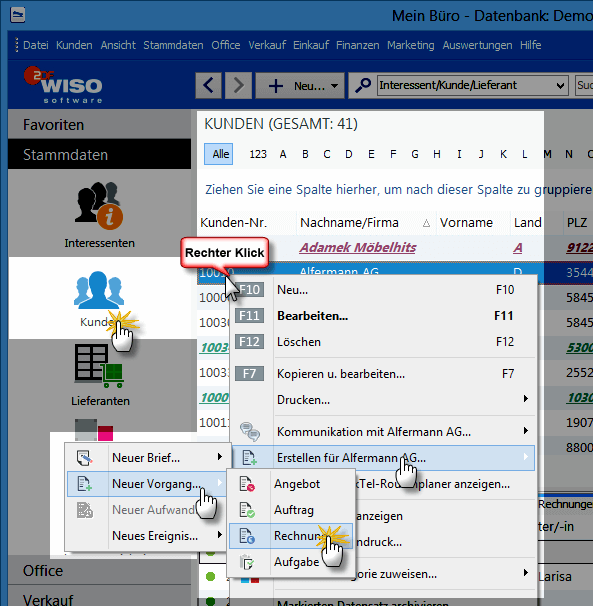
Task: Open the Neu... dropdown button
Action: (300, 85)
